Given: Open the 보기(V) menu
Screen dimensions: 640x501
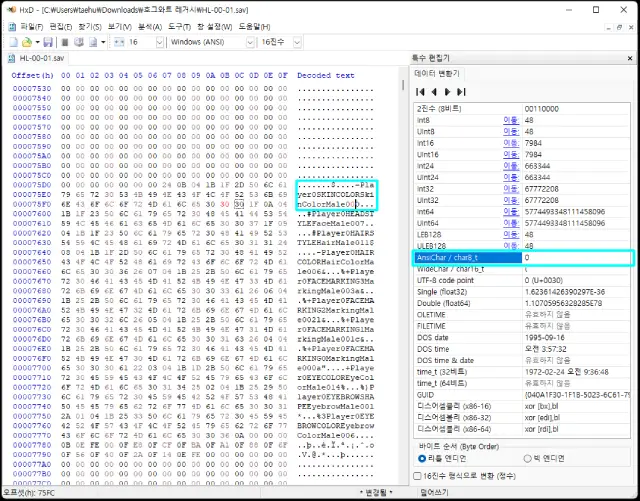Looking at the screenshot, I should [120, 27].
